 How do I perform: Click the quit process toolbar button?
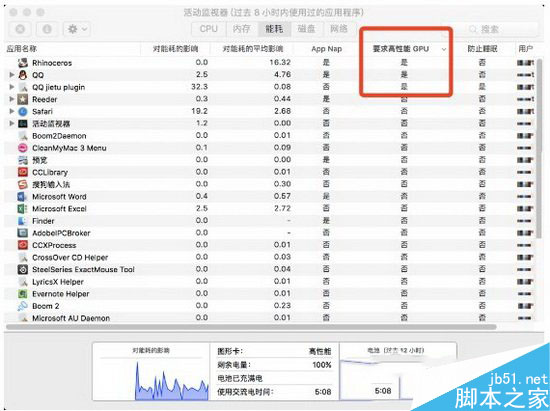click(20, 29)
